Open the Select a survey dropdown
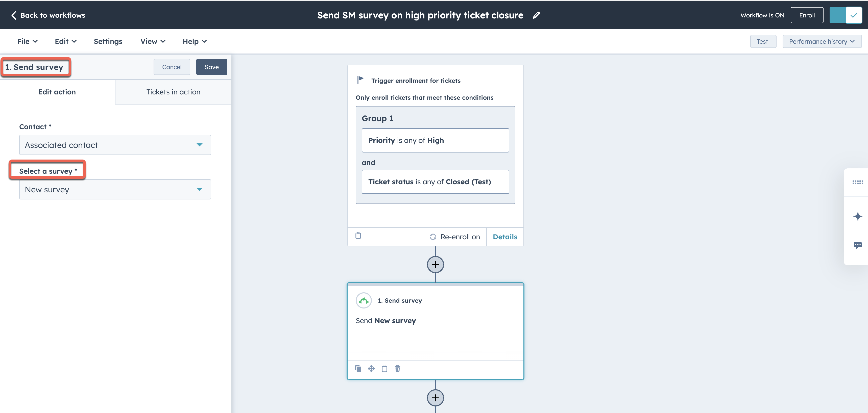The width and height of the screenshot is (868, 413). 115,190
